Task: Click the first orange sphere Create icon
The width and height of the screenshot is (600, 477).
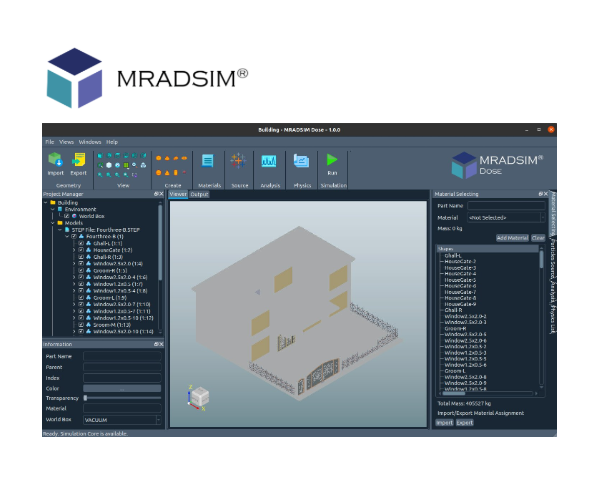Action: click(158, 158)
